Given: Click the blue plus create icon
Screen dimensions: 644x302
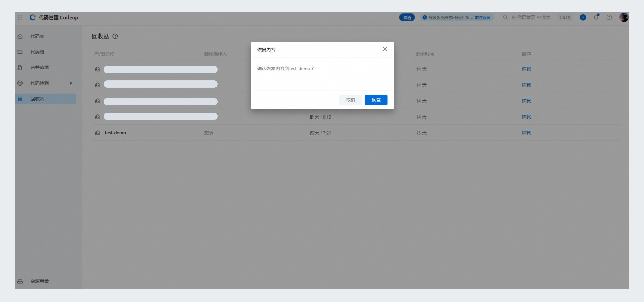Looking at the screenshot, I should (x=583, y=17).
